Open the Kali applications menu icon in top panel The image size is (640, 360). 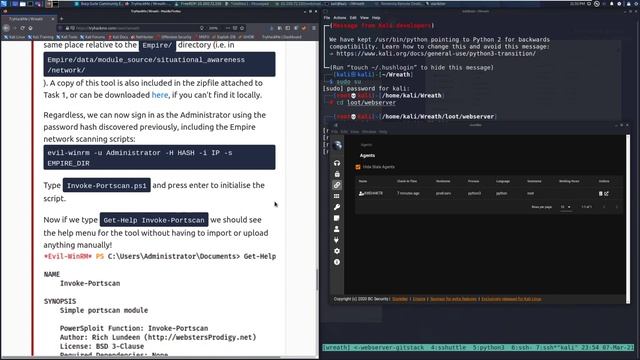tap(4, 4)
